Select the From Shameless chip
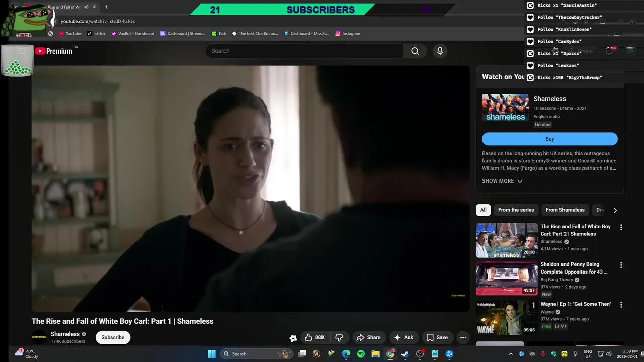644x362 pixels. (x=565, y=210)
